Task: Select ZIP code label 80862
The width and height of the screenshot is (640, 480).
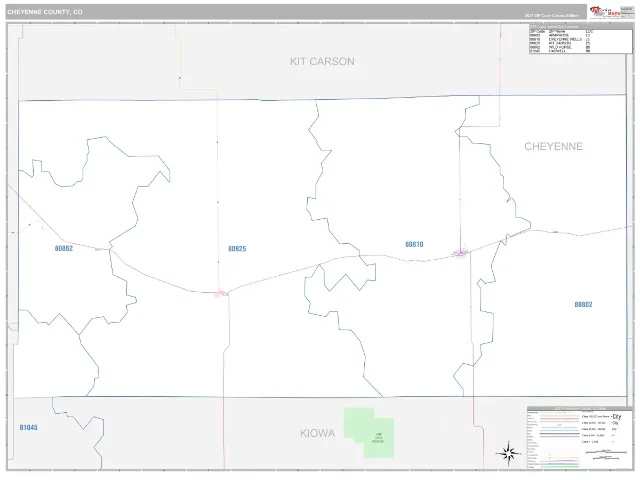Action: [64, 248]
